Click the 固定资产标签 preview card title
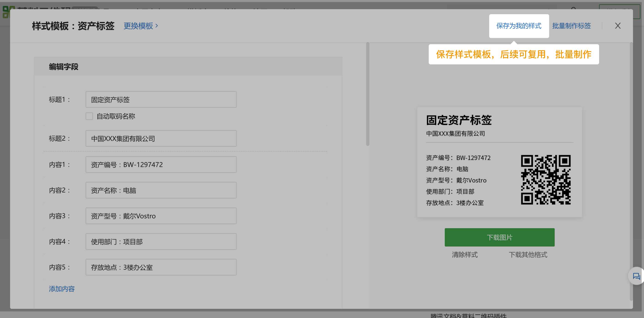This screenshot has width=644, height=318. (x=459, y=120)
